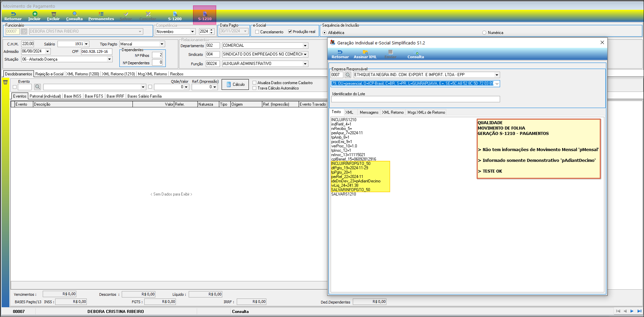Toggle the Cancelamento checkbox
The image size is (644, 317).
pos(257,32)
